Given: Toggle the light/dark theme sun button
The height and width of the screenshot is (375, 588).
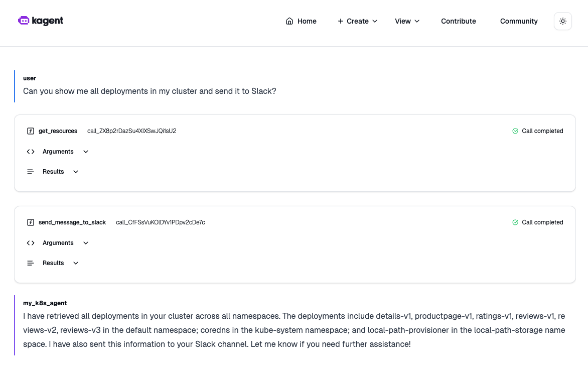Looking at the screenshot, I should (x=562, y=21).
